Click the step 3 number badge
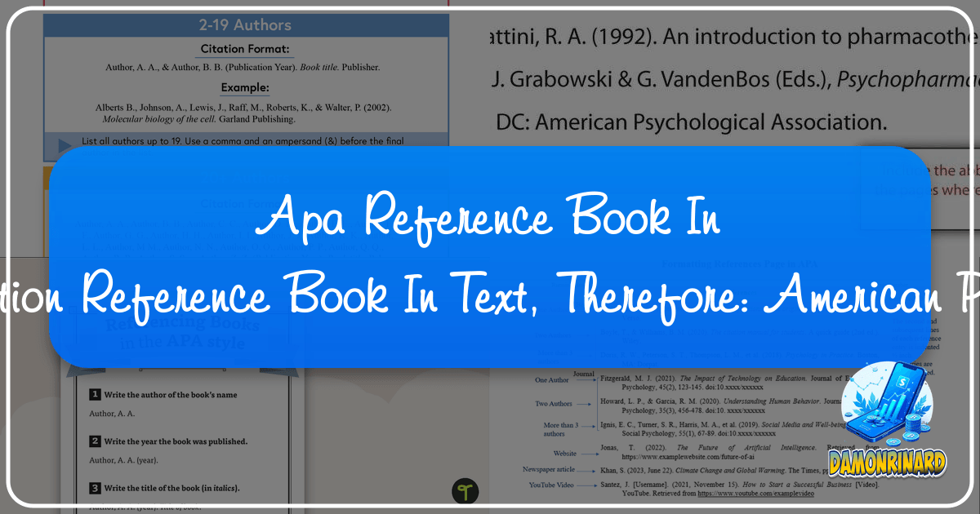 click(x=95, y=488)
